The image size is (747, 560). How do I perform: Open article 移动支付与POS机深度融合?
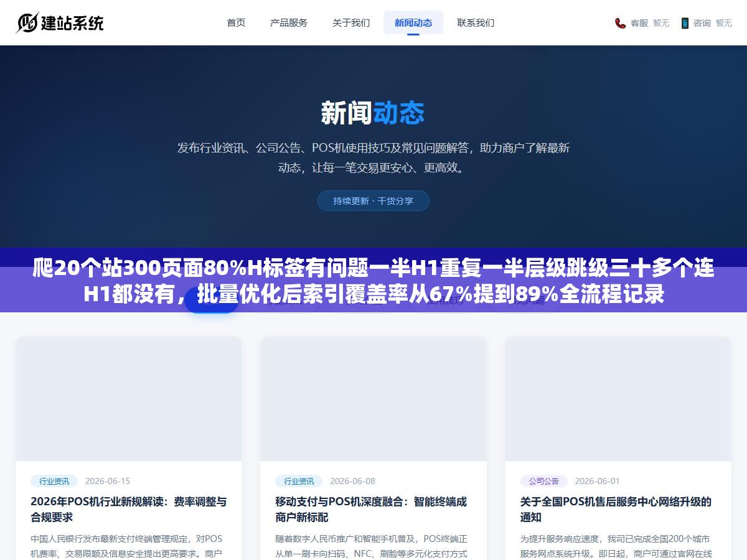click(x=371, y=509)
